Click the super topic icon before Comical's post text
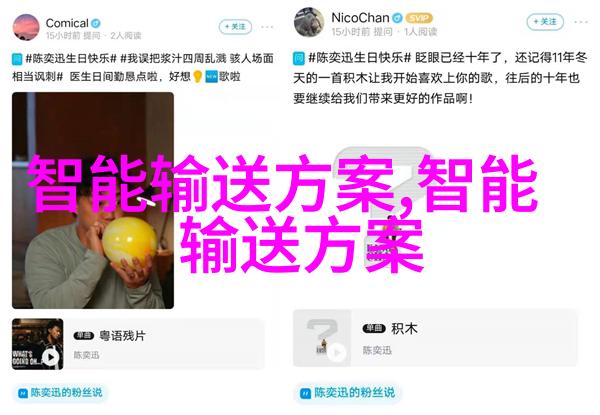 [17, 59]
